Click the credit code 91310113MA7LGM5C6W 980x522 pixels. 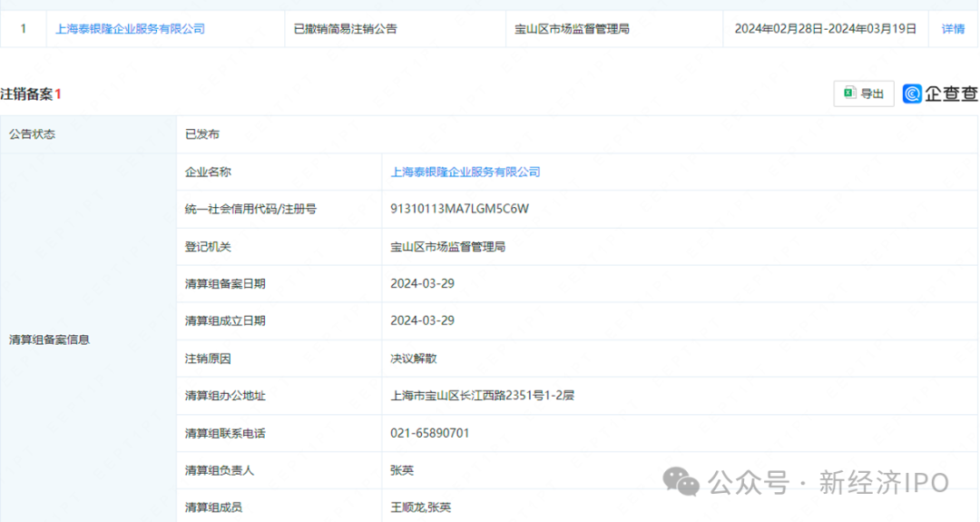[459, 209]
